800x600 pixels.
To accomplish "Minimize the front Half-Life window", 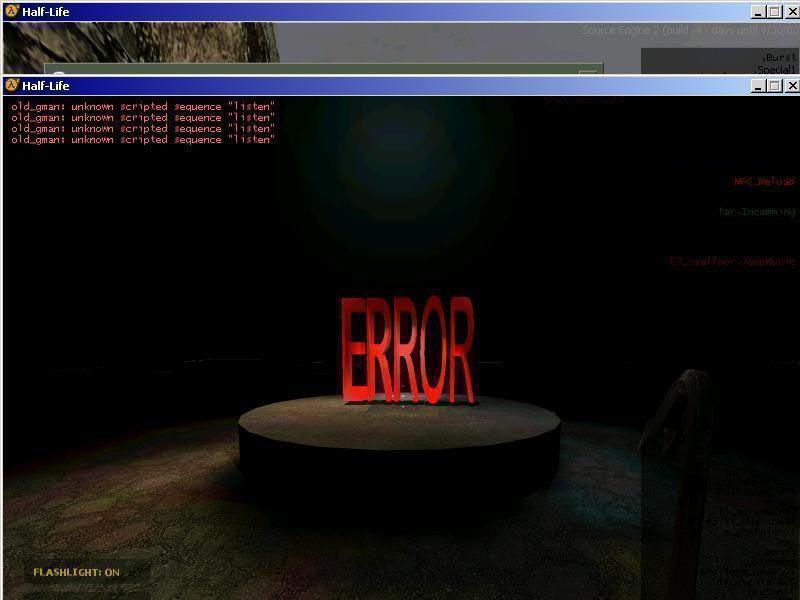I will (759, 86).
